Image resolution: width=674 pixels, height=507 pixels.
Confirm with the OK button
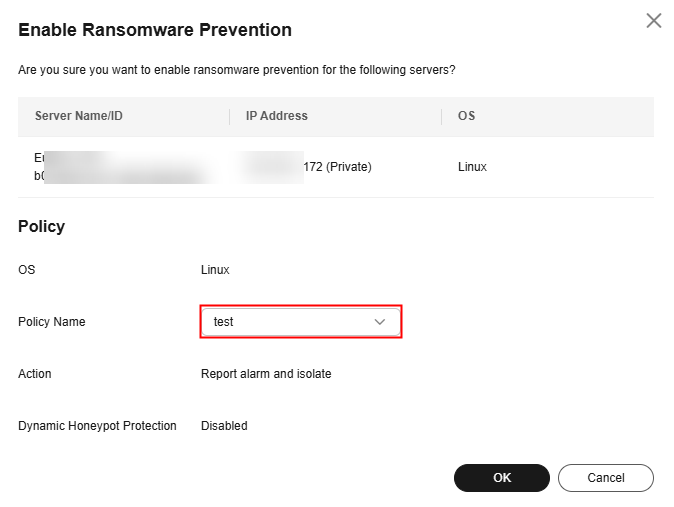point(502,478)
